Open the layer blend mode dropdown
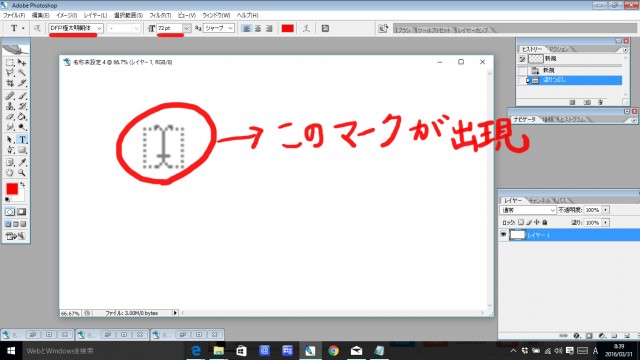Viewport: 640px width, 360px height. (x=528, y=210)
